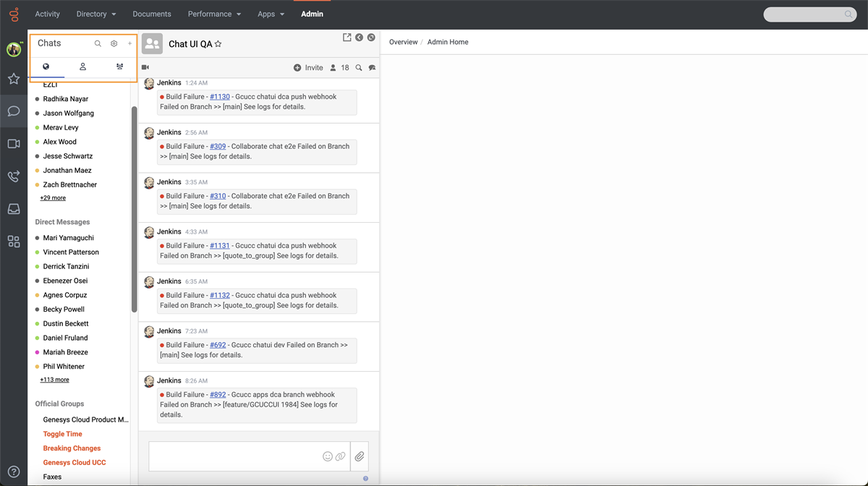Open chat with Merav Levy
Viewport: 868px width, 486px height.
coord(61,127)
